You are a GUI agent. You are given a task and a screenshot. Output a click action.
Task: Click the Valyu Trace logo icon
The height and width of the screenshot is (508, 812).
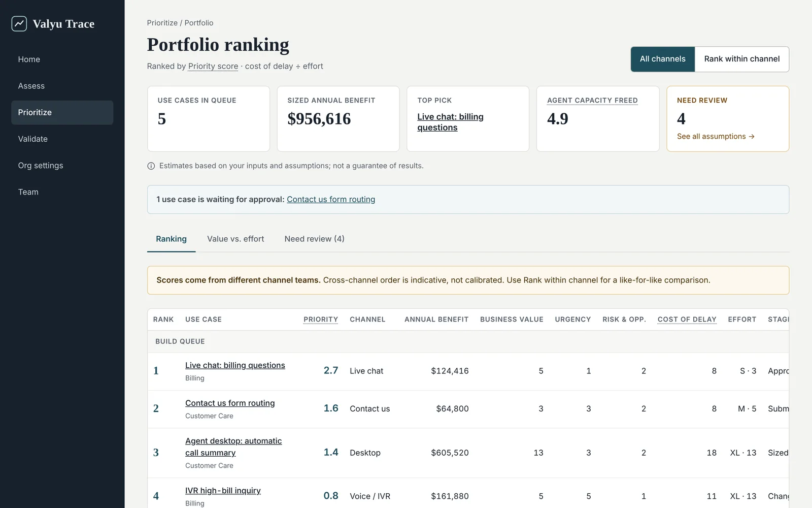19,23
